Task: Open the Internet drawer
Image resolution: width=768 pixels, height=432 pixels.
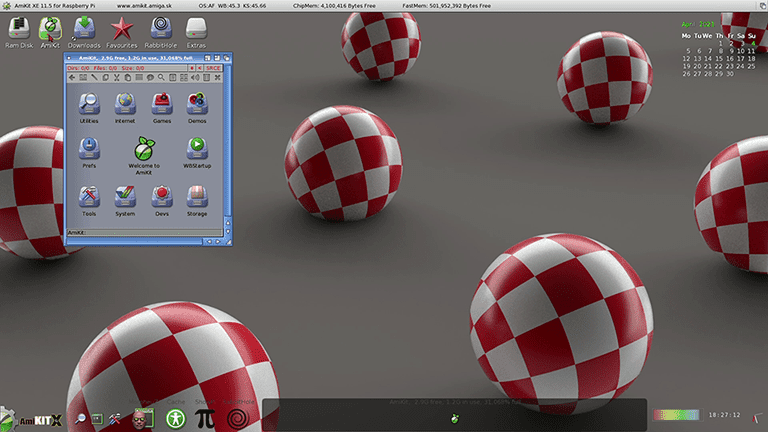Action: (x=125, y=108)
